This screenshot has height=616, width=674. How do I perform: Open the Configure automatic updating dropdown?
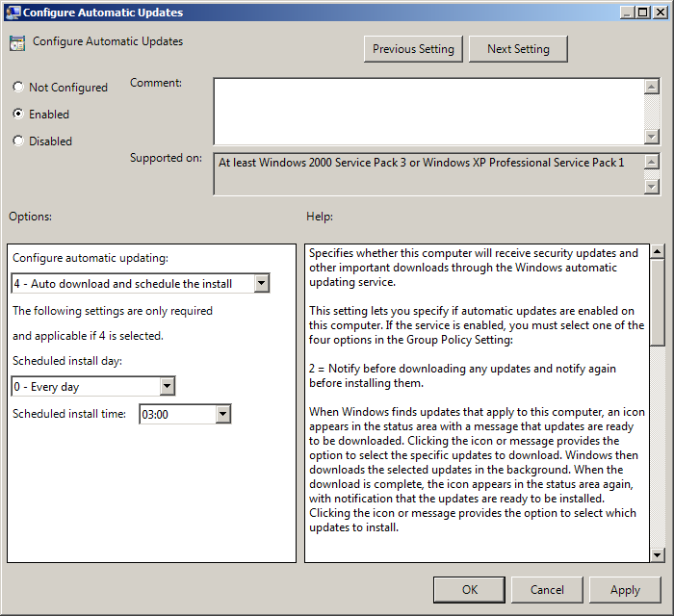[x=261, y=283]
